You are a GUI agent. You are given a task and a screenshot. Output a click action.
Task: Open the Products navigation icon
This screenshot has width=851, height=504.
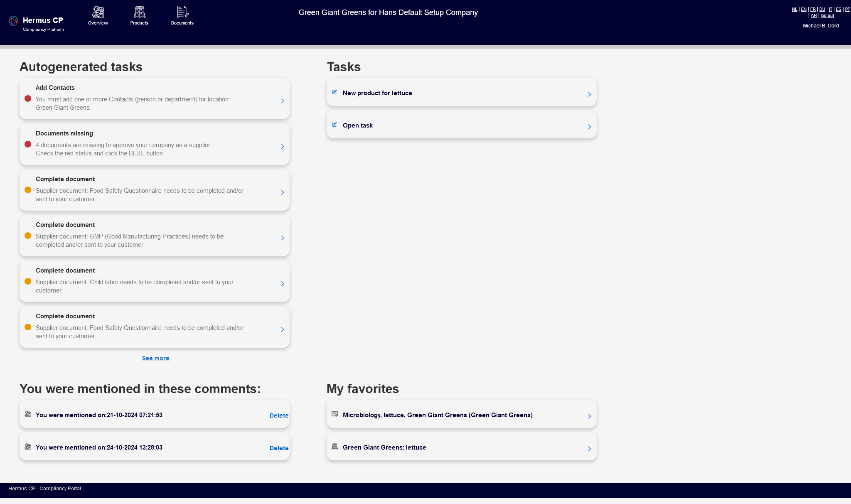(x=140, y=12)
